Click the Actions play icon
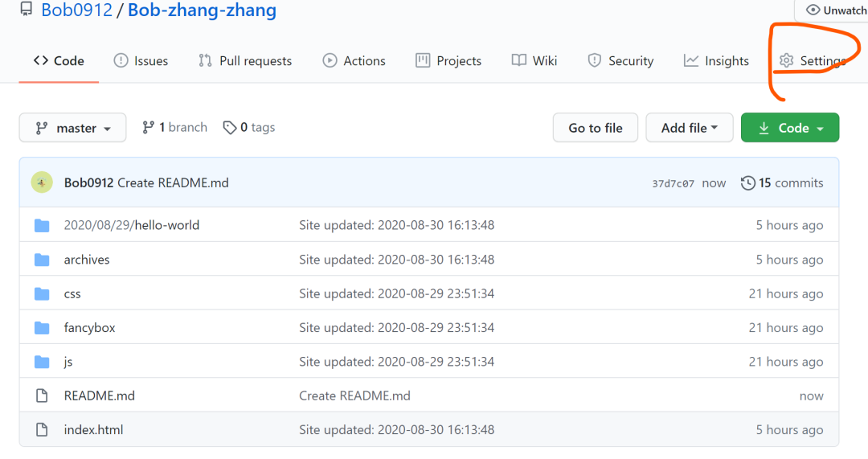Image resolution: width=868 pixels, height=459 pixels. [330, 60]
